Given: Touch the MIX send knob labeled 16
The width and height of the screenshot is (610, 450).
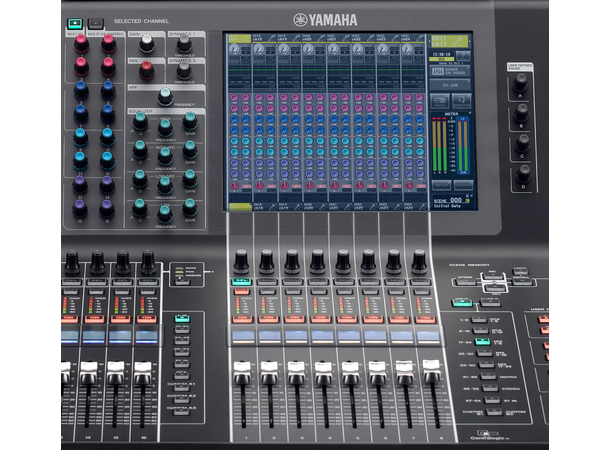Looking at the screenshot, I should coord(107,209).
